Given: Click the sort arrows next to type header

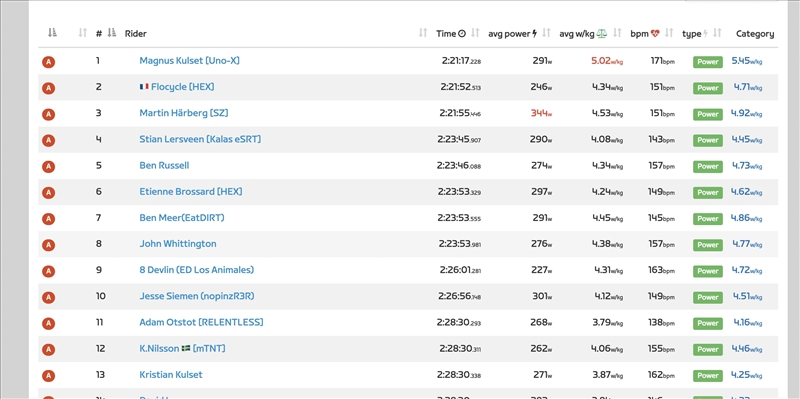Looking at the screenshot, I should (717, 33).
